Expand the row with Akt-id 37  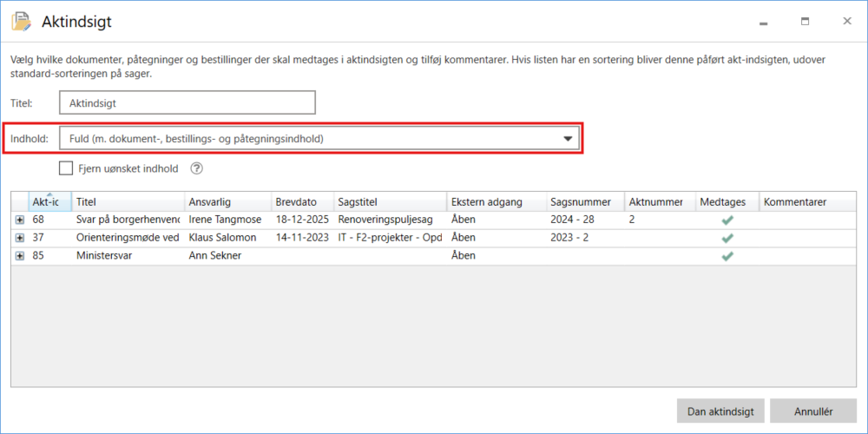pos(20,238)
